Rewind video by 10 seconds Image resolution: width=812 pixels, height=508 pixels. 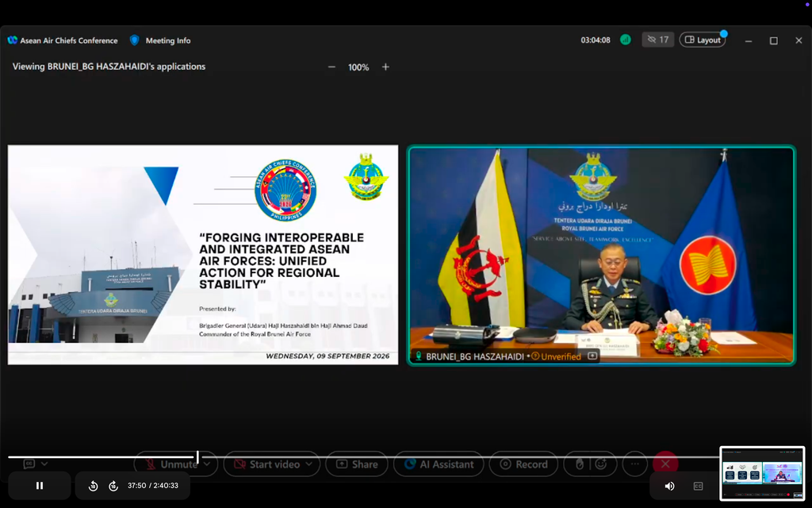[x=94, y=486]
